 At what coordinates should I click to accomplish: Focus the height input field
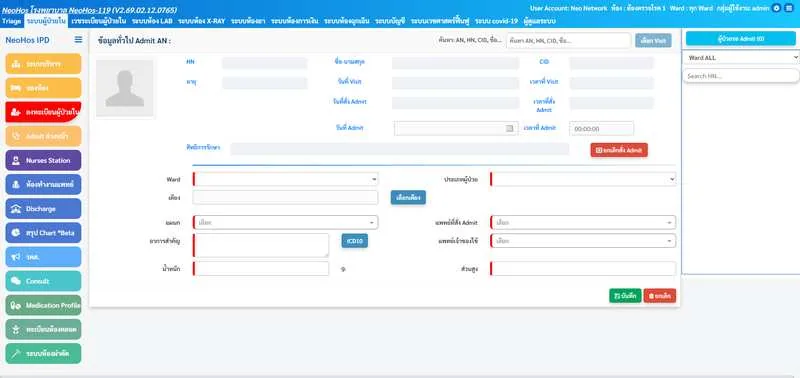tap(583, 268)
